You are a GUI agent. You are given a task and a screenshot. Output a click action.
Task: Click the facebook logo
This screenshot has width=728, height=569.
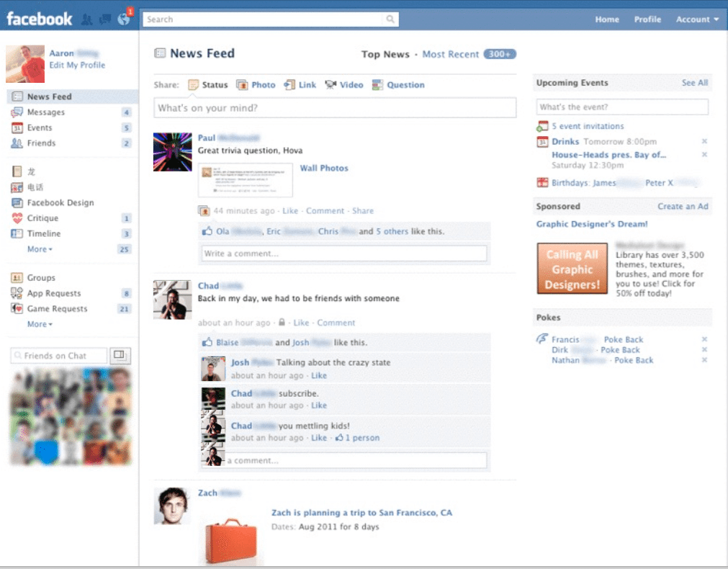pos(40,19)
